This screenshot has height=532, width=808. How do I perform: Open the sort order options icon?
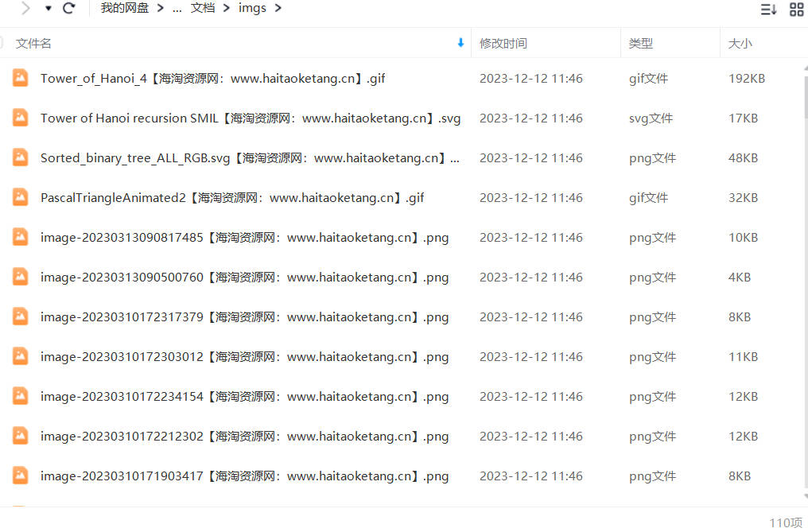[x=768, y=10]
